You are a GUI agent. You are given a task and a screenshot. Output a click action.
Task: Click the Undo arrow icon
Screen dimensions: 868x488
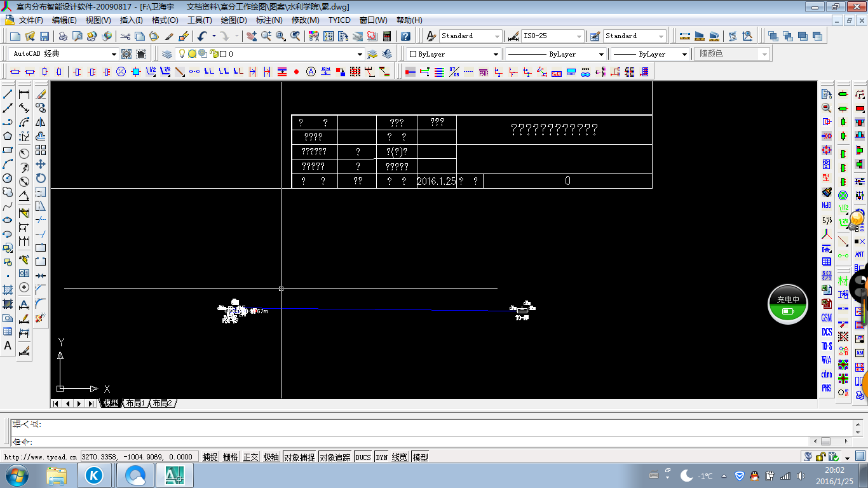[202, 36]
